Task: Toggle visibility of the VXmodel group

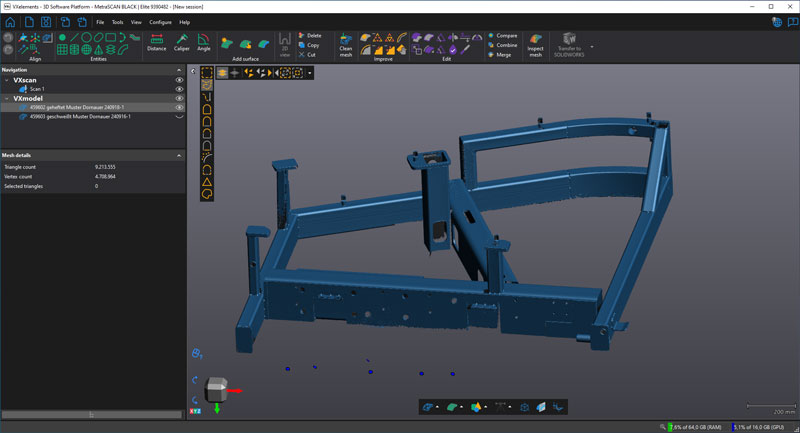Action: point(180,98)
